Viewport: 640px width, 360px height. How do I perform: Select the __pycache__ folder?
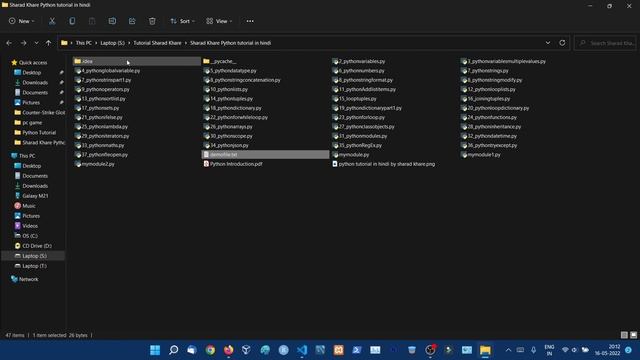pos(222,61)
